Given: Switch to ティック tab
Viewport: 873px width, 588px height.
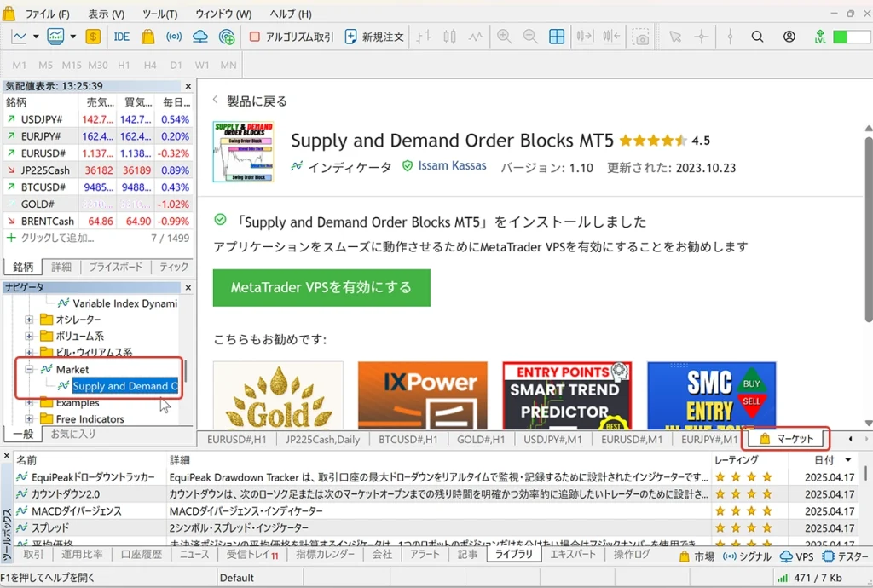Looking at the screenshot, I should 174,267.
